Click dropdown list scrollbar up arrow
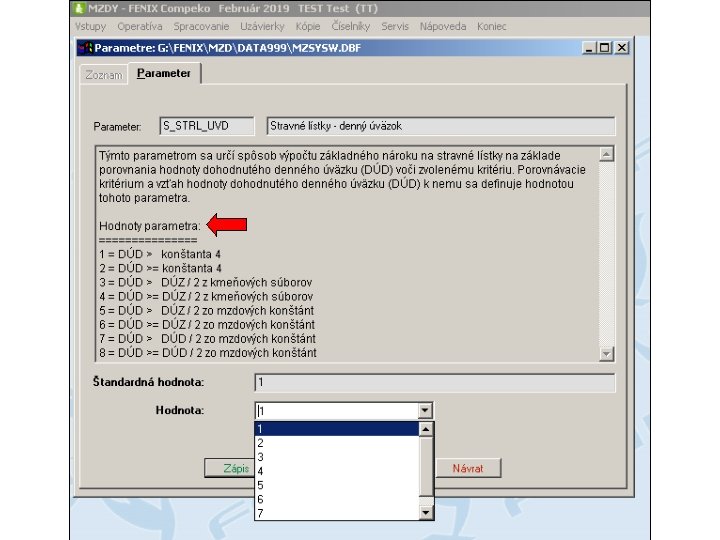The image size is (720, 540). (426, 429)
